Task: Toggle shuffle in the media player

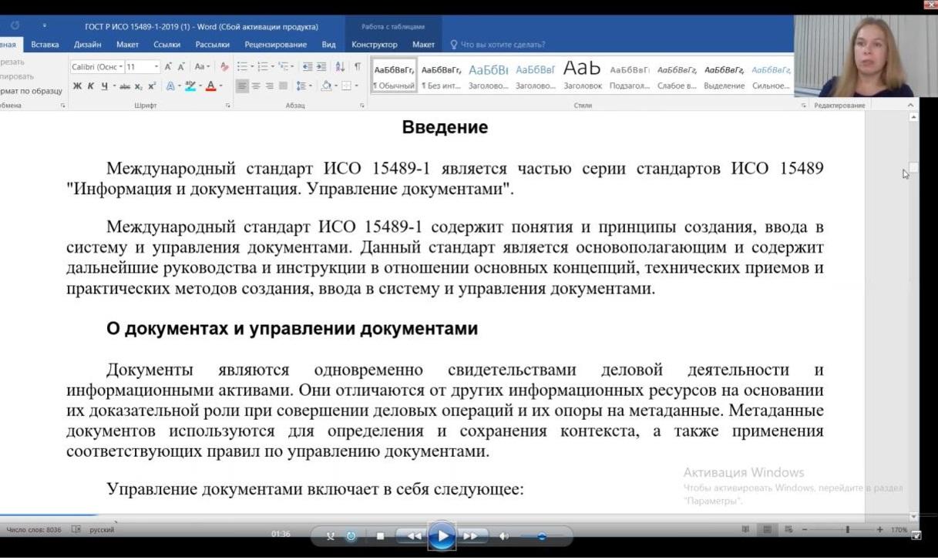Action: click(x=331, y=536)
